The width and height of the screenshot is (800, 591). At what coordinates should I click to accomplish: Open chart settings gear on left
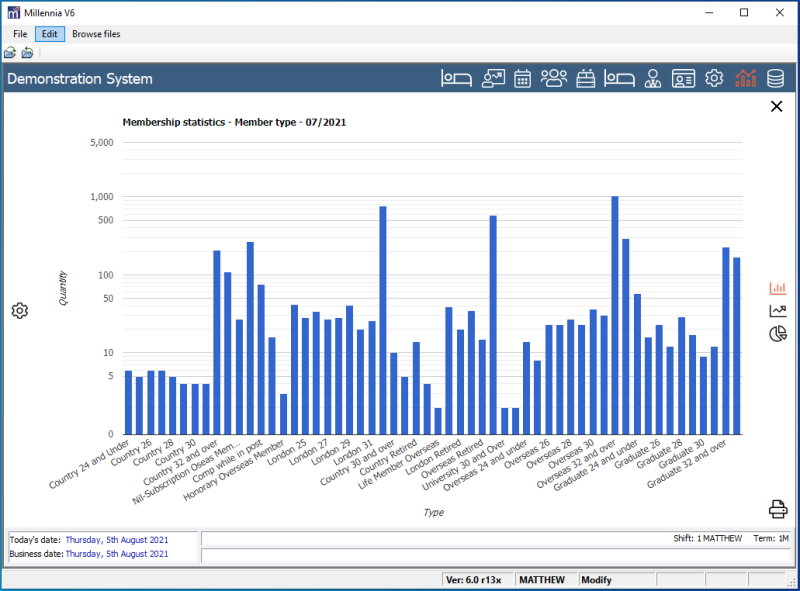(20, 311)
